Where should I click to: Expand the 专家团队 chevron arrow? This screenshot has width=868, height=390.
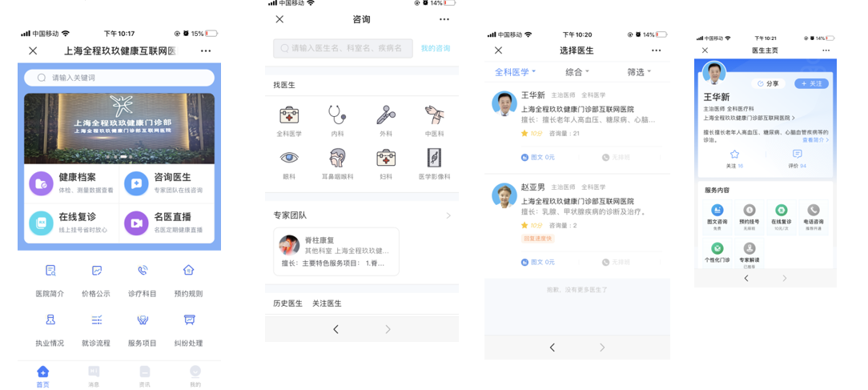[x=448, y=215]
